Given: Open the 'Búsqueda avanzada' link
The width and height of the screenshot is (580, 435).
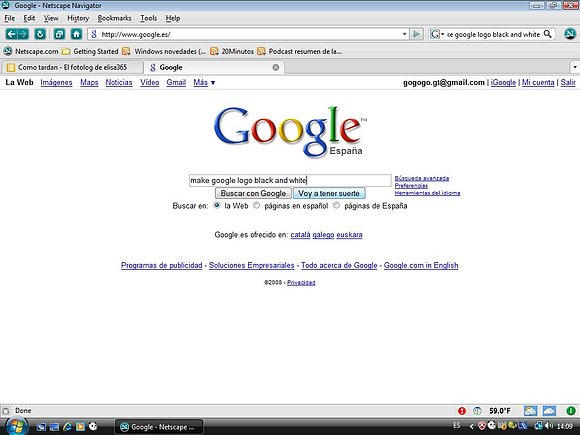Looking at the screenshot, I should pyautogui.click(x=422, y=178).
